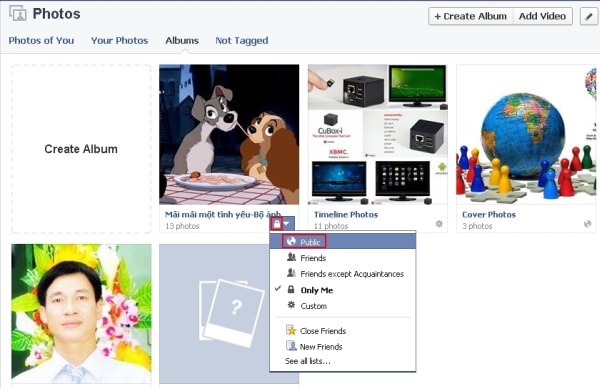Click the Add Video button
This screenshot has height=389, width=600.
click(x=543, y=16)
